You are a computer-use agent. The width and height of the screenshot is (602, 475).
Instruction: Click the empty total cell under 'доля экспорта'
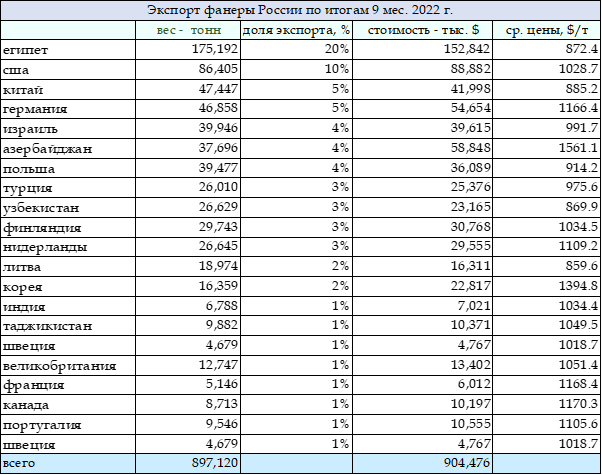point(296,463)
